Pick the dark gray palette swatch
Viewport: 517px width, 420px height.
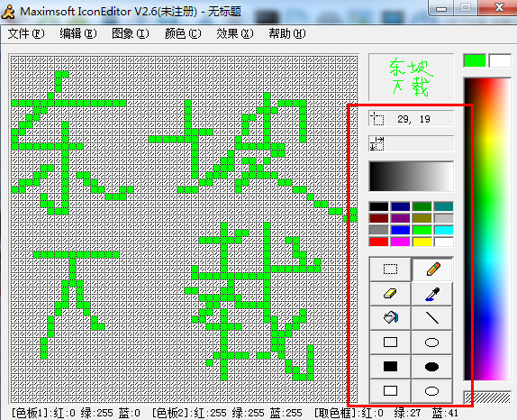tap(379, 230)
